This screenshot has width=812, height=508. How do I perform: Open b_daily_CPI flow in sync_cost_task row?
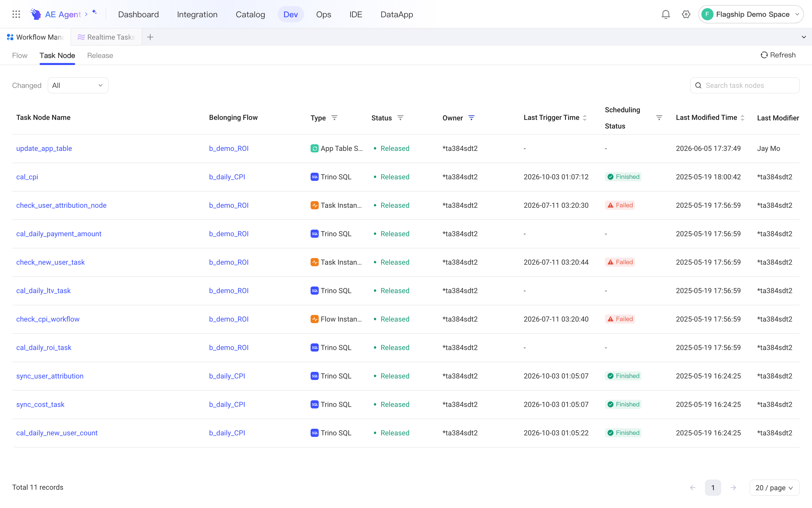(x=227, y=405)
